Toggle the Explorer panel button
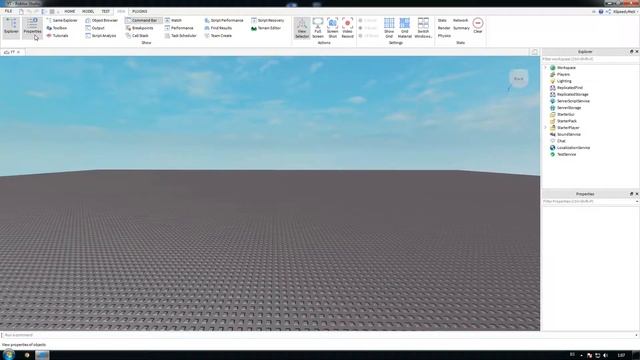The width and height of the screenshot is (640, 360). point(11,27)
